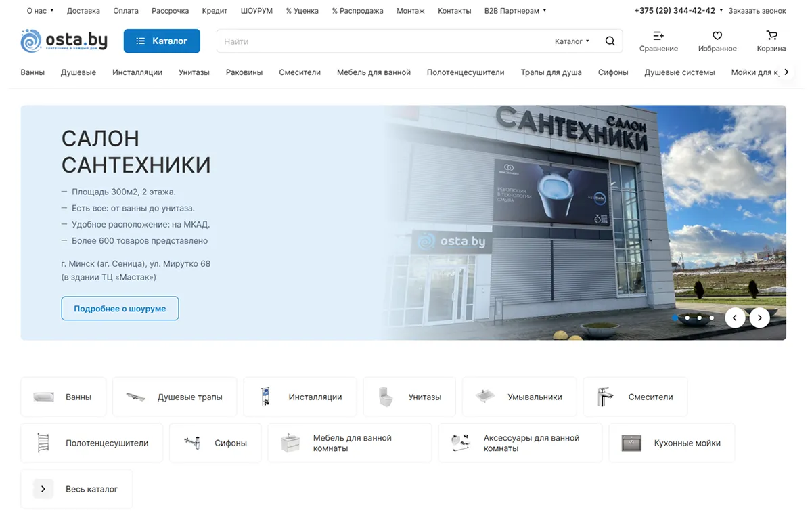This screenshot has height=520, width=812.
Task: Open Сифоны in the category bar
Action: tap(613, 72)
